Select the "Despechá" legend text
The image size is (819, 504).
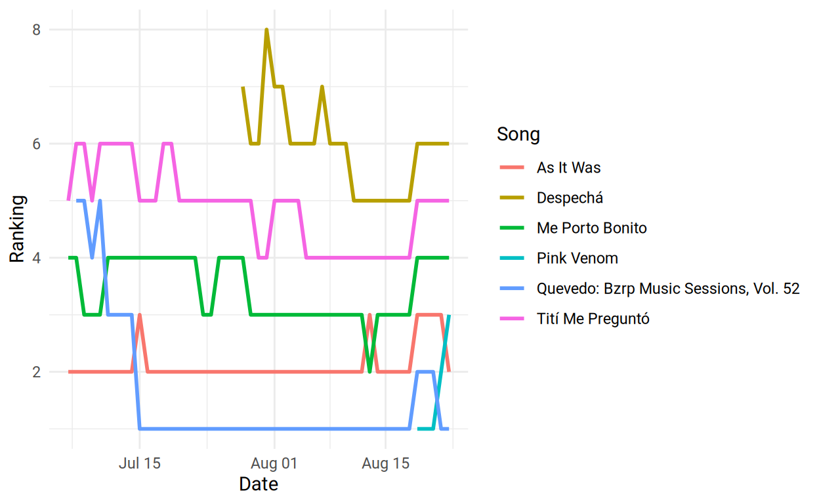tap(570, 198)
